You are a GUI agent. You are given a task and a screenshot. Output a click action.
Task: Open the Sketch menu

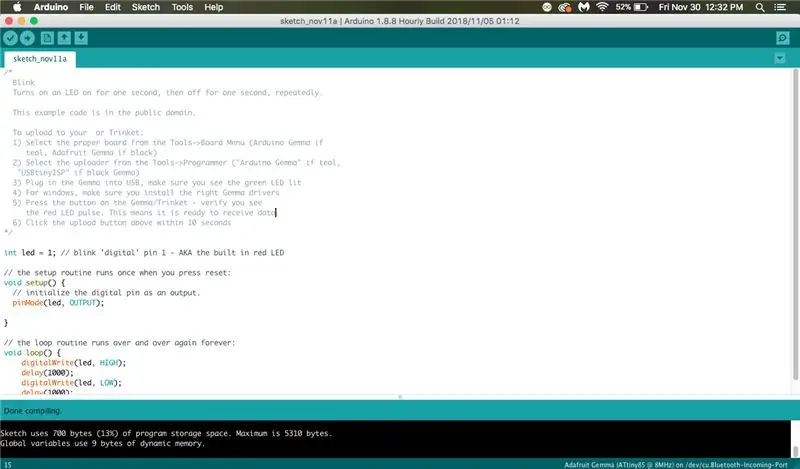[x=145, y=7]
